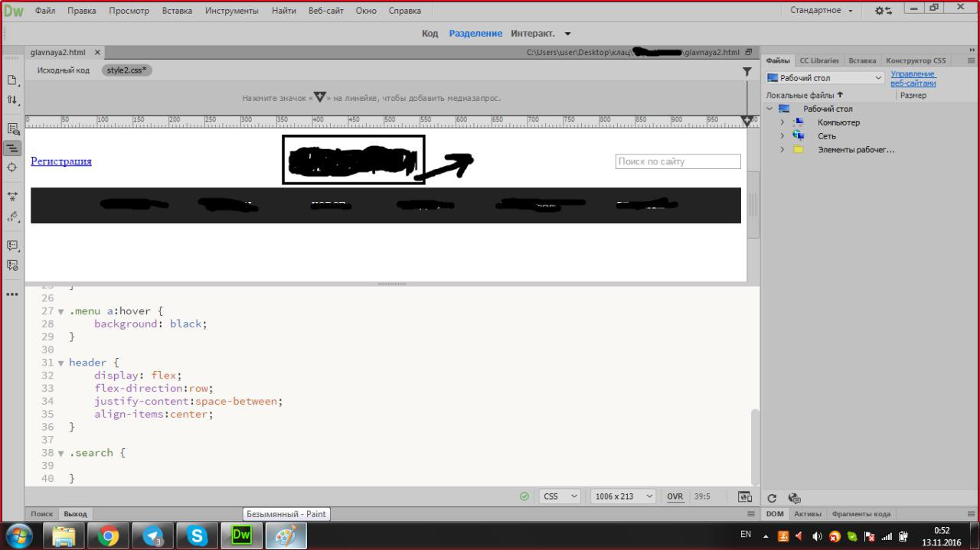Screen dimensions: 980x550
Task: Open the 1006 x 213 window size dropdown
Action: point(624,496)
